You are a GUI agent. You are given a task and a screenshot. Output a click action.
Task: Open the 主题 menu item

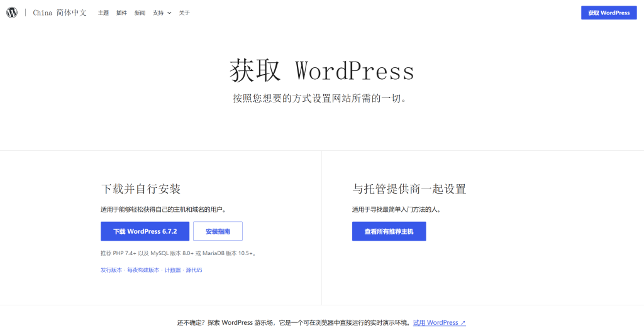[x=103, y=13]
